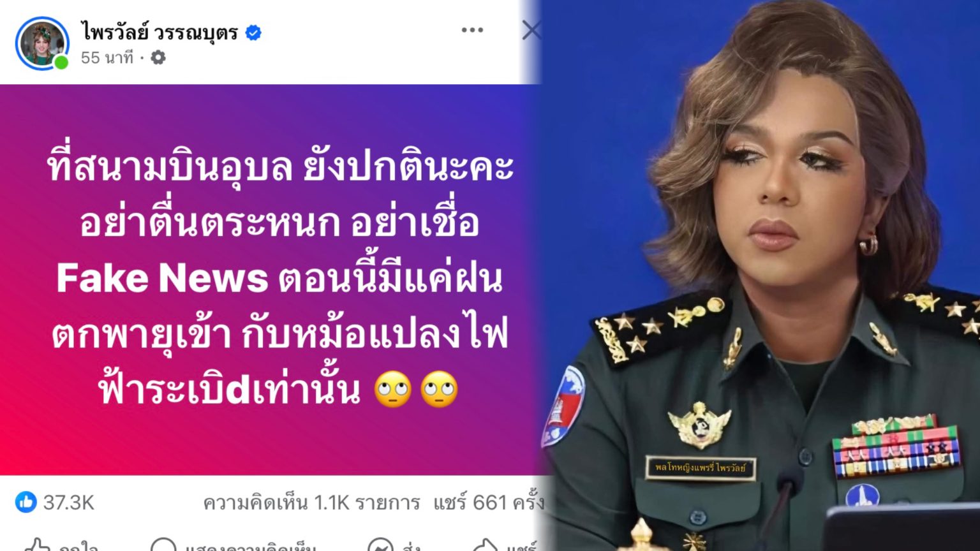This screenshot has height=551, width=980.
Task: Click the green online status dot
Action: pos(61,62)
